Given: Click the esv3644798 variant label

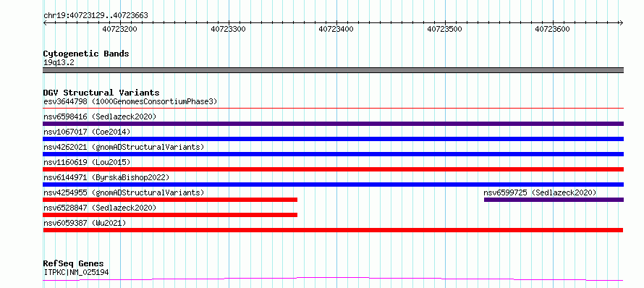Looking at the screenshot, I should [130, 101].
